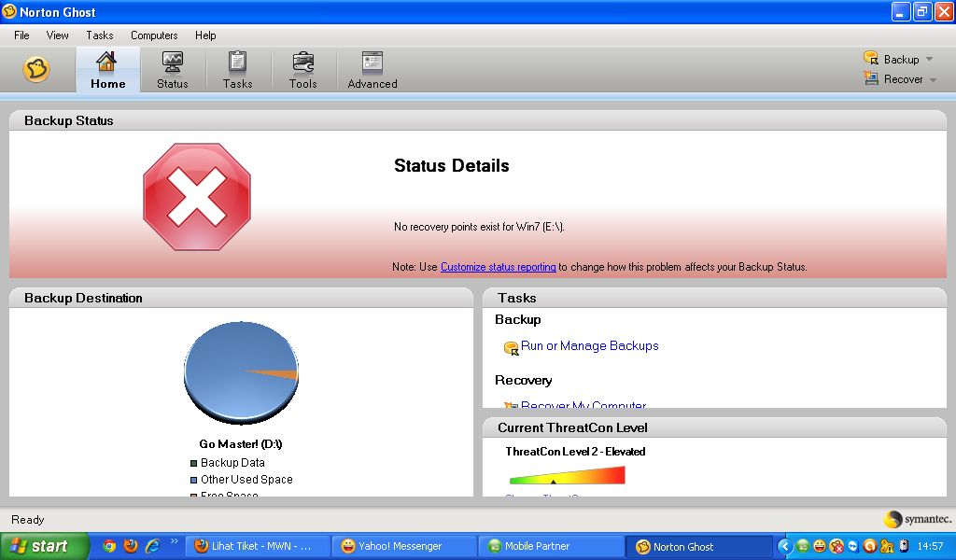The width and height of the screenshot is (956, 560).
Task: Open the Windows start menu
Action: 45,546
